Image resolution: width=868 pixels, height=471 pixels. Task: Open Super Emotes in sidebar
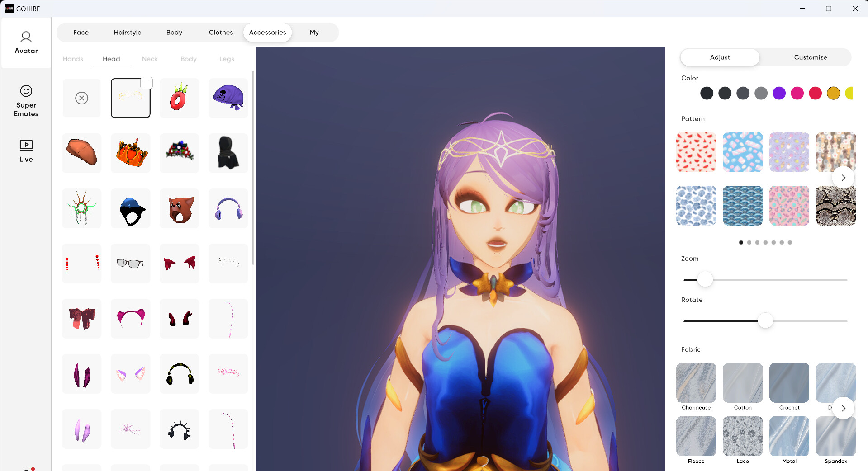click(26, 101)
